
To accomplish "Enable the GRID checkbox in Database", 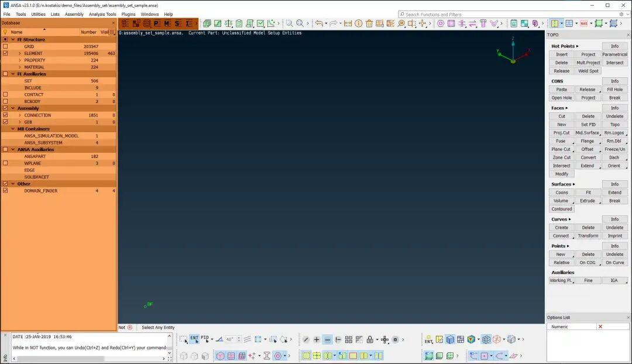I will (5, 46).
